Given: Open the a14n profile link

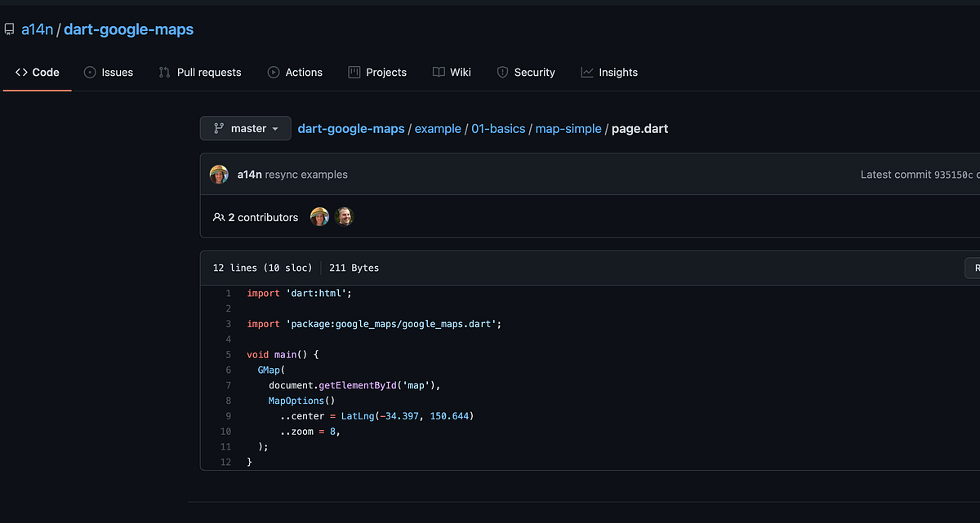Looking at the screenshot, I should (37, 29).
